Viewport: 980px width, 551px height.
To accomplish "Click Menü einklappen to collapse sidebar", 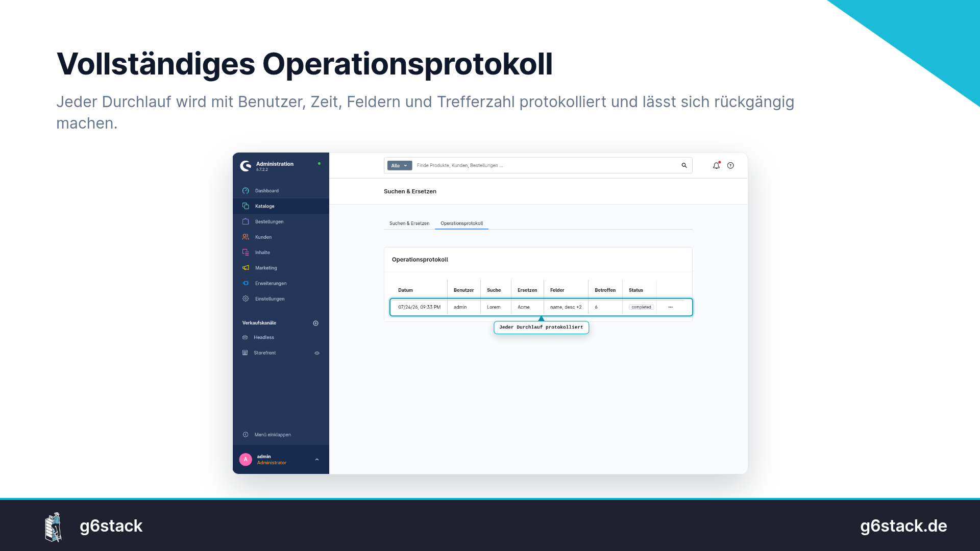I will 273,435.
